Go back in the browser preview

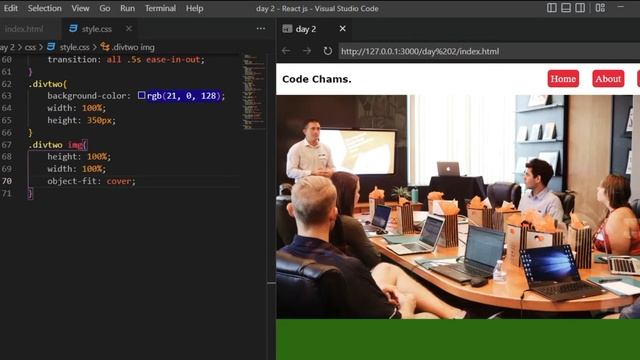tap(286, 51)
